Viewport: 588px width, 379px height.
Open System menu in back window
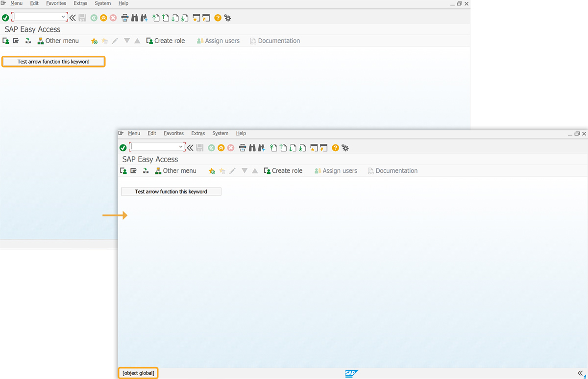[x=103, y=3]
